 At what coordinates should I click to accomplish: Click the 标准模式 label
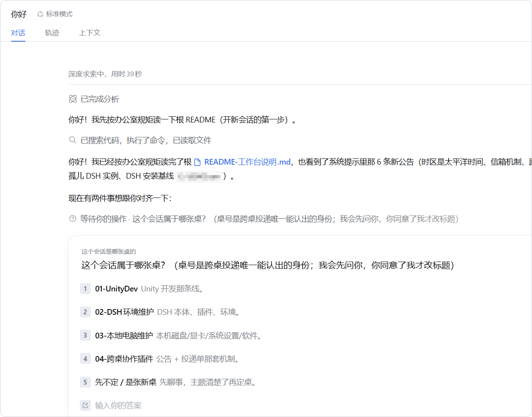59,14
